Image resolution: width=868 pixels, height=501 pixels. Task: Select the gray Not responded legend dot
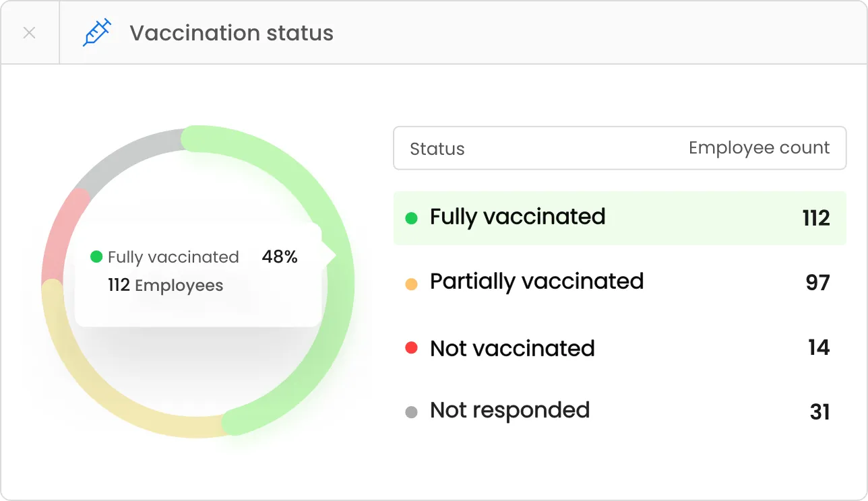[x=411, y=412]
